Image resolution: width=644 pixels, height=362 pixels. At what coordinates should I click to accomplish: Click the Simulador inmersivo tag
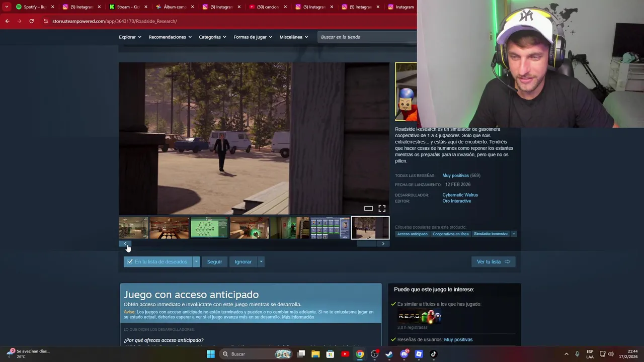pos(491,234)
